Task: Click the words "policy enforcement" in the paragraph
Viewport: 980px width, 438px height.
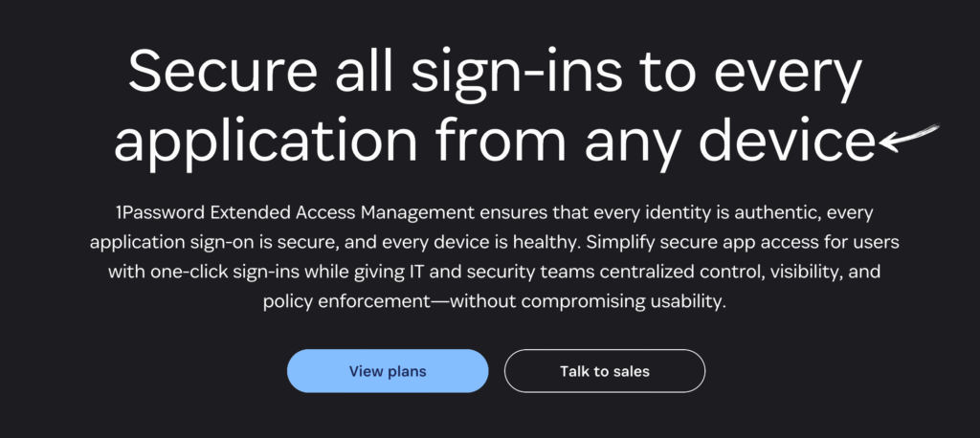Action: tap(346, 302)
